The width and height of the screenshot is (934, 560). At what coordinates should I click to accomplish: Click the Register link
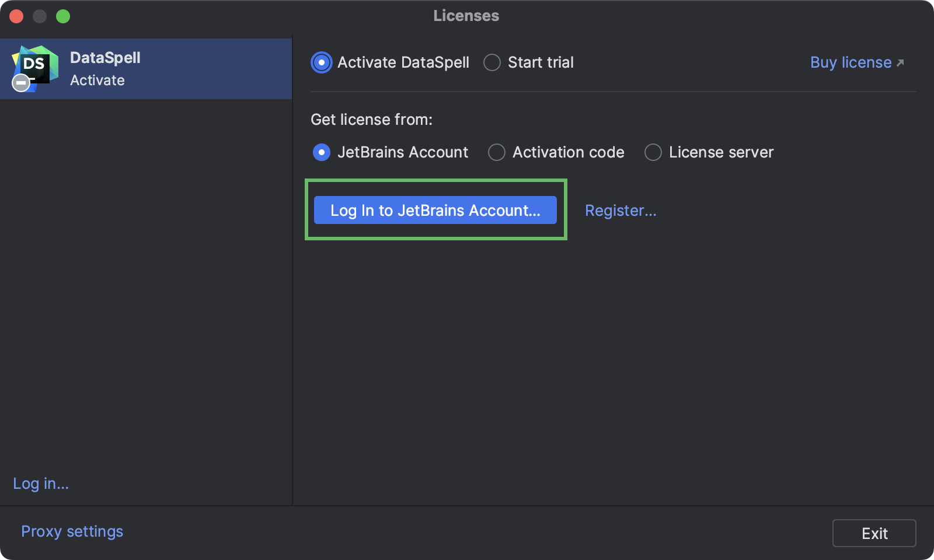coord(621,211)
